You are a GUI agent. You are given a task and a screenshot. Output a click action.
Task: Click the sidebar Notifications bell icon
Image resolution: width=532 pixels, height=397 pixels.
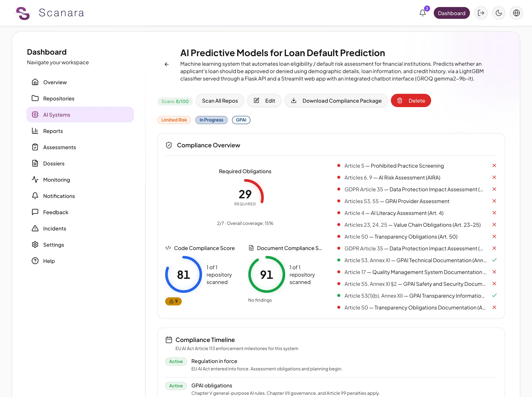coord(35,196)
